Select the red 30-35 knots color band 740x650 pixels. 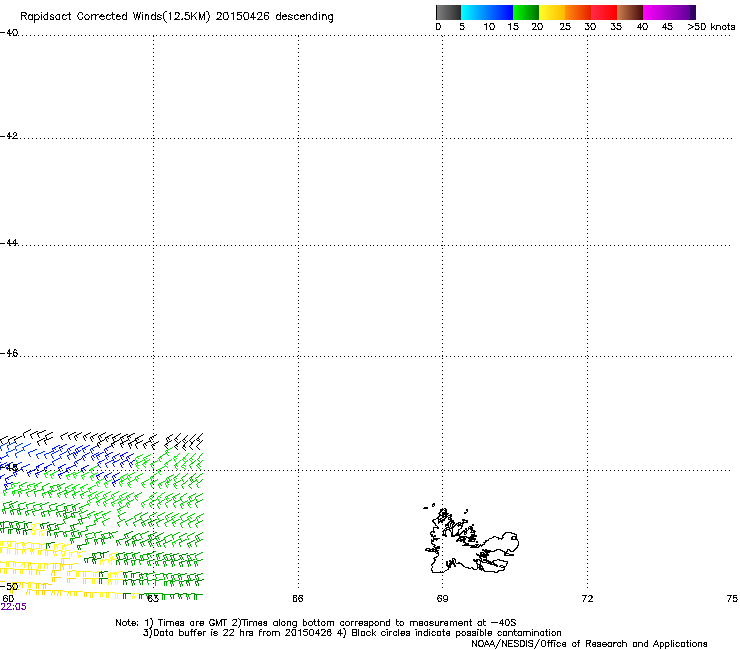pyautogui.click(x=604, y=12)
